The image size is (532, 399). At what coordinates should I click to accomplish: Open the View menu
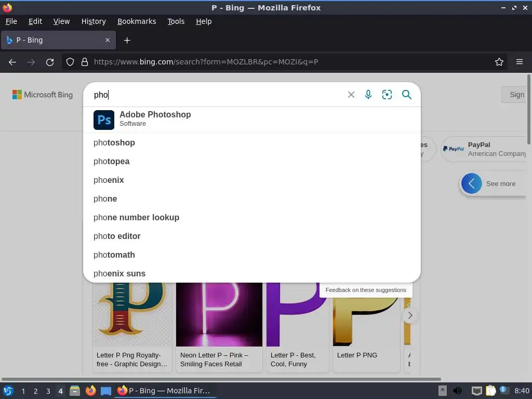pyautogui.click(x=61, y=21)
